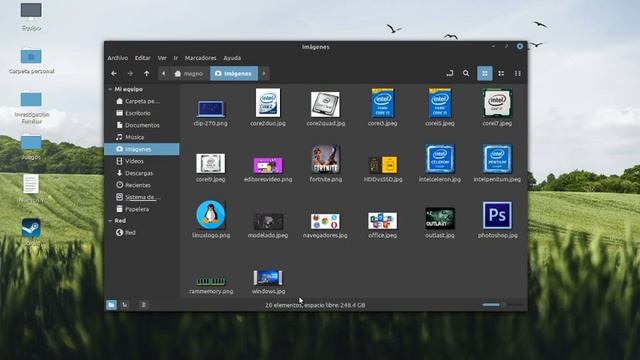Select the core2duo.jpg file
The height and width of the screenshot is (360, 640).
tap(268, 107)
